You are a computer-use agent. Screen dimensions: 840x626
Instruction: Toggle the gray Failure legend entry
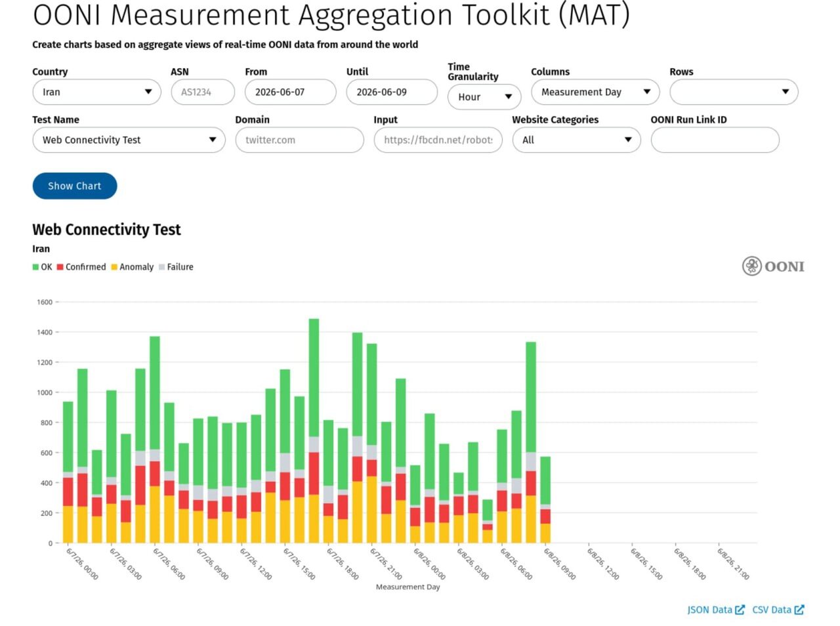(x=176, y=267)
